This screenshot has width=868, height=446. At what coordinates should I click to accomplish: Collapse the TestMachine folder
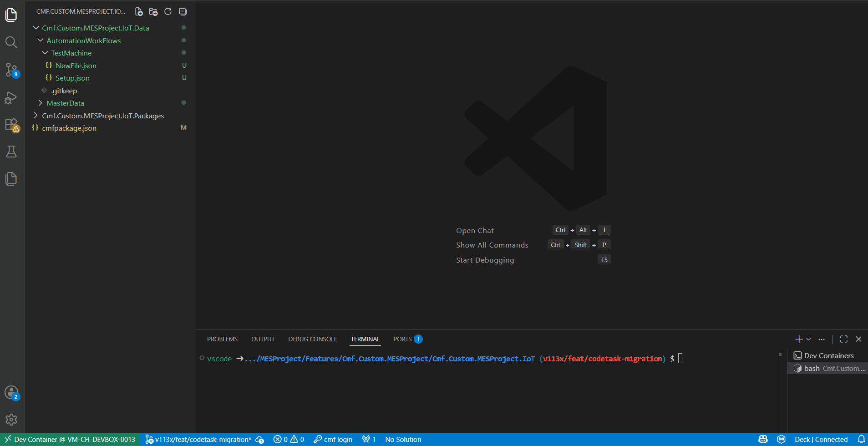[x=110, y=53]
